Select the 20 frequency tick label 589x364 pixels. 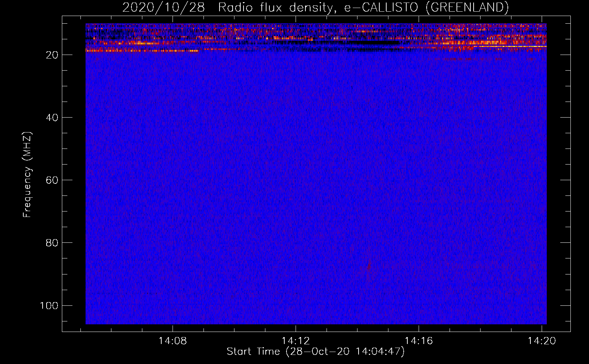pyautogui.click(x=52, y=55)
